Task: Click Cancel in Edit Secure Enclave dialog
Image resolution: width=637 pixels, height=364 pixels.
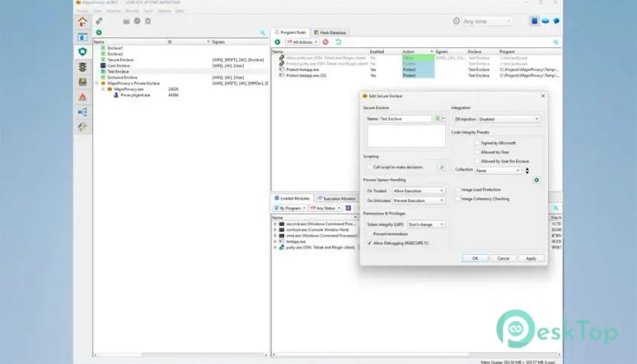Action: (503, 258)
